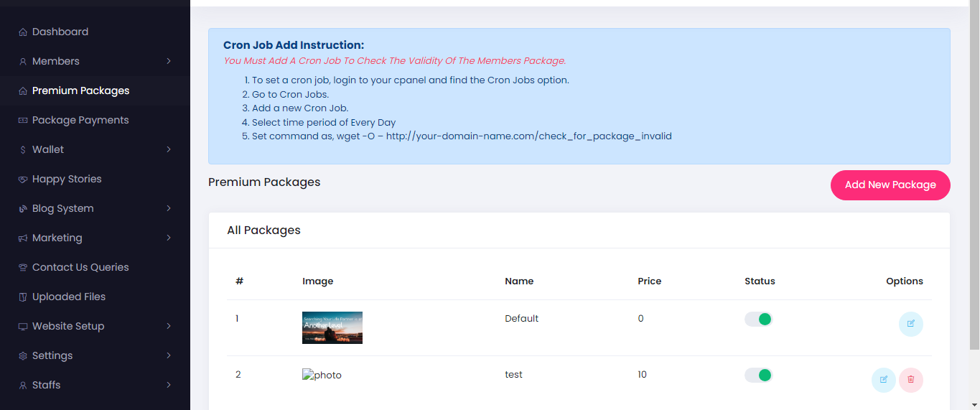The width and height of the screenshot is (980, 410).
Task: Click the Dashboard home icon in sidebar
Action: click(23, 32)
